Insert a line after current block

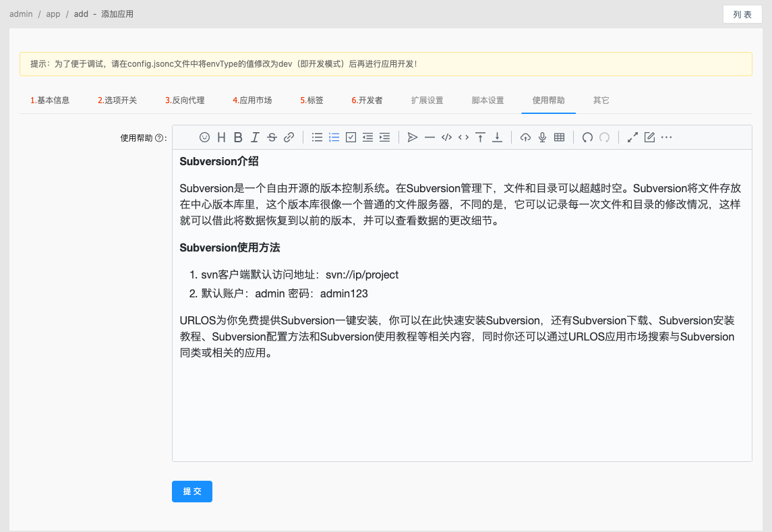(498, 138)
